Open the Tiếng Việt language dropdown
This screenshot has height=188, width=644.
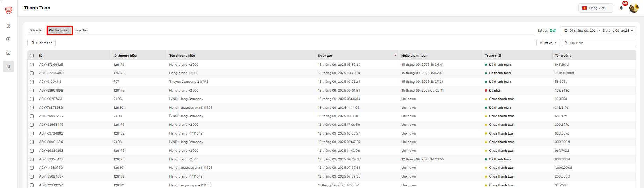(595, 8)
